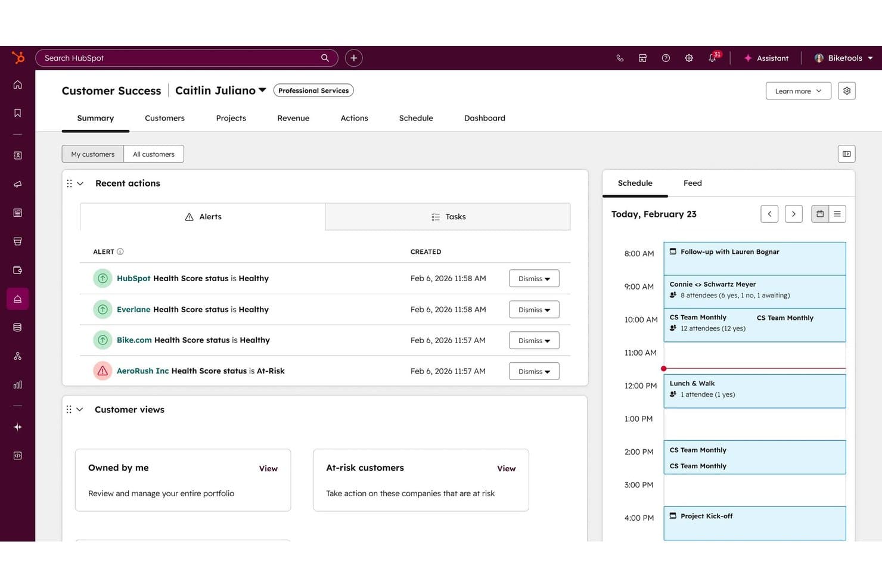Open the bar chart reporting icon
This screenshot has height=588, width=882.
(18, 385)
